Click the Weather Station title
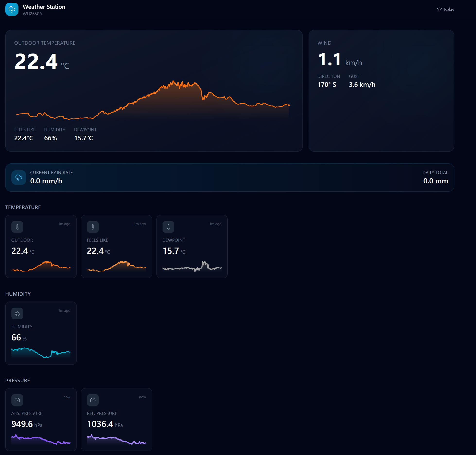 [x=44, y=7]
